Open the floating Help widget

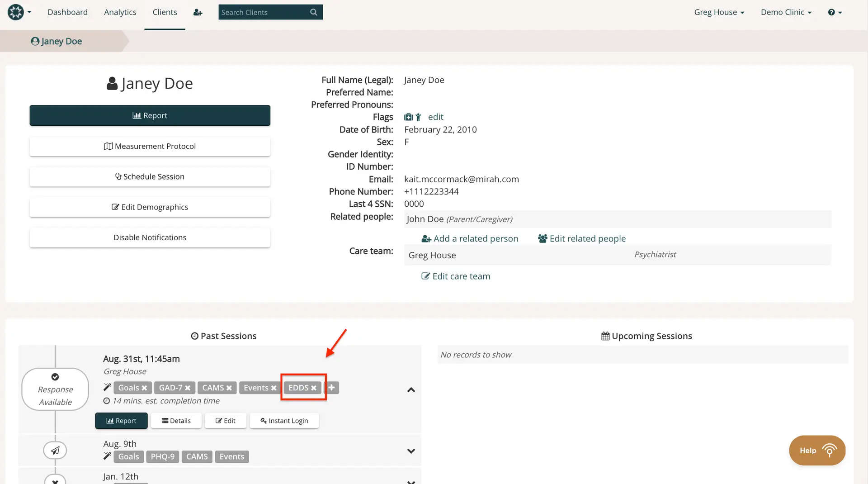click(816, 450)
